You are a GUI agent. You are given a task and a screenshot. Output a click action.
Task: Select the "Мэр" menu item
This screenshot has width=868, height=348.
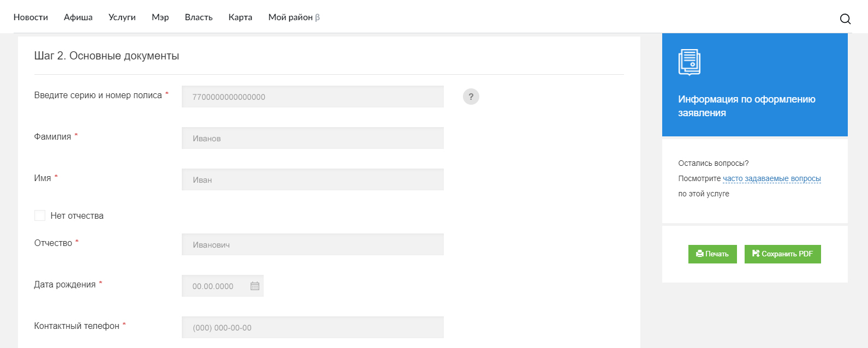click(160, 17)
